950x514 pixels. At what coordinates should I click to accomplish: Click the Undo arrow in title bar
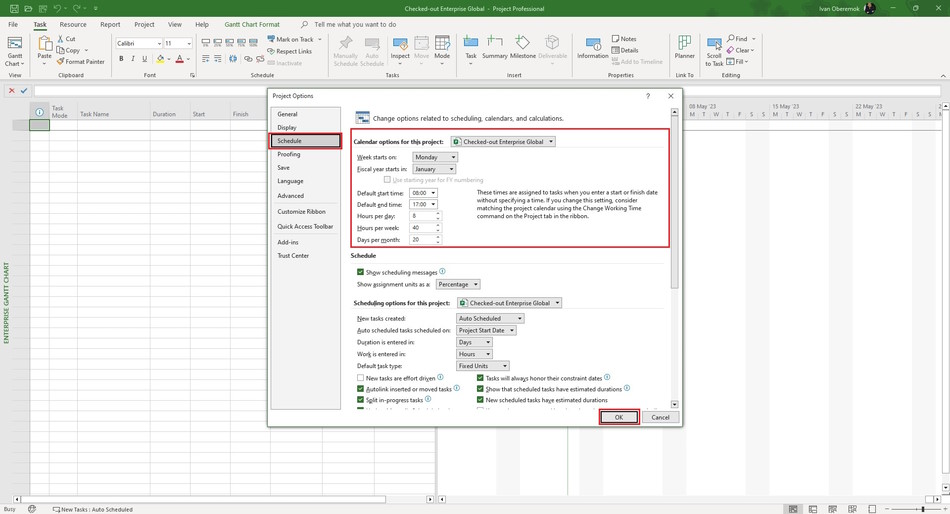coord(58,8)
